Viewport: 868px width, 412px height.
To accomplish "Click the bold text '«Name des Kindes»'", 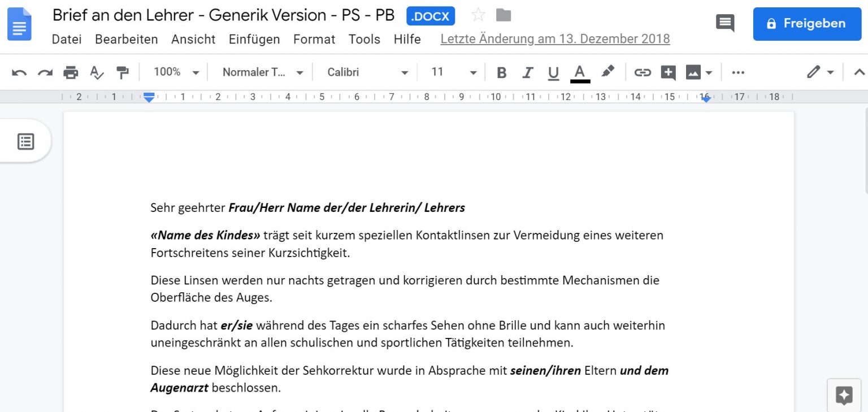I will (x=206, y=235).
